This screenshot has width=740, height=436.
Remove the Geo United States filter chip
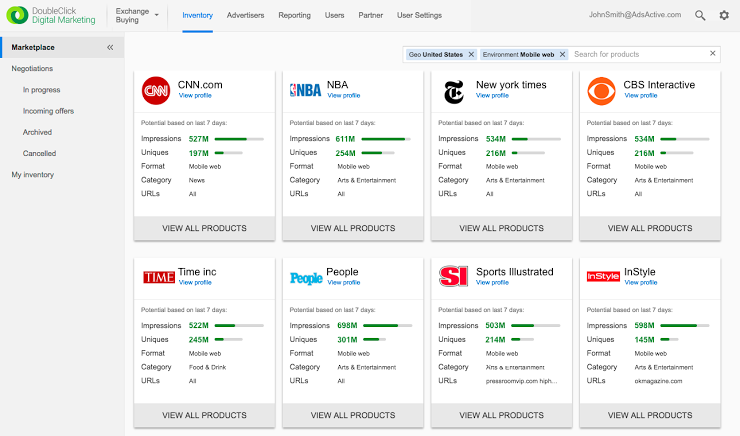pos(471,54)
